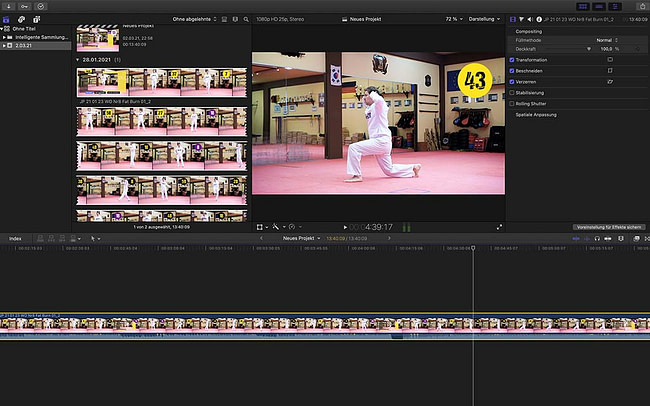The image size is (650, 406).
Task: Toggle solo headphones icon in timeline
Action: pos(597,238)
